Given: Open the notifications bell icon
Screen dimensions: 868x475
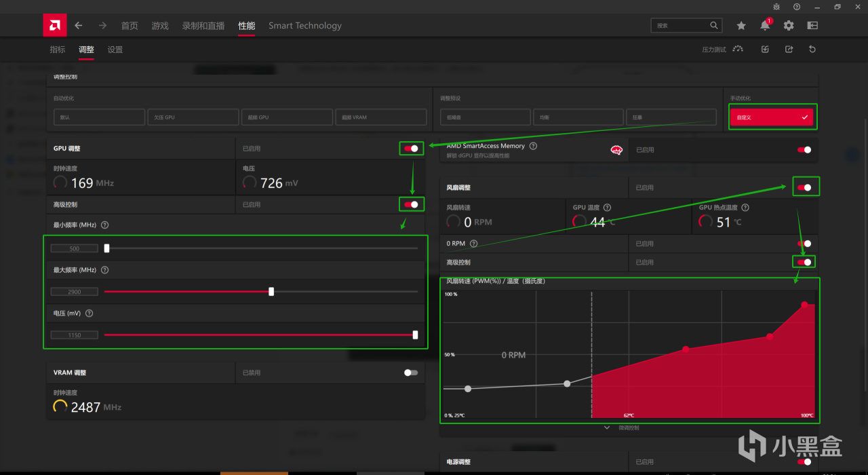Looking at the screenshot, I should [x=765, y=26].
